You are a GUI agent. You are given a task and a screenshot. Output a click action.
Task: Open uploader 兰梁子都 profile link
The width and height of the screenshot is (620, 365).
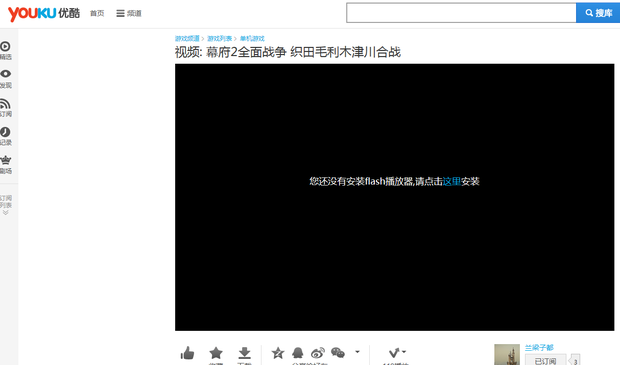[539, 348]
